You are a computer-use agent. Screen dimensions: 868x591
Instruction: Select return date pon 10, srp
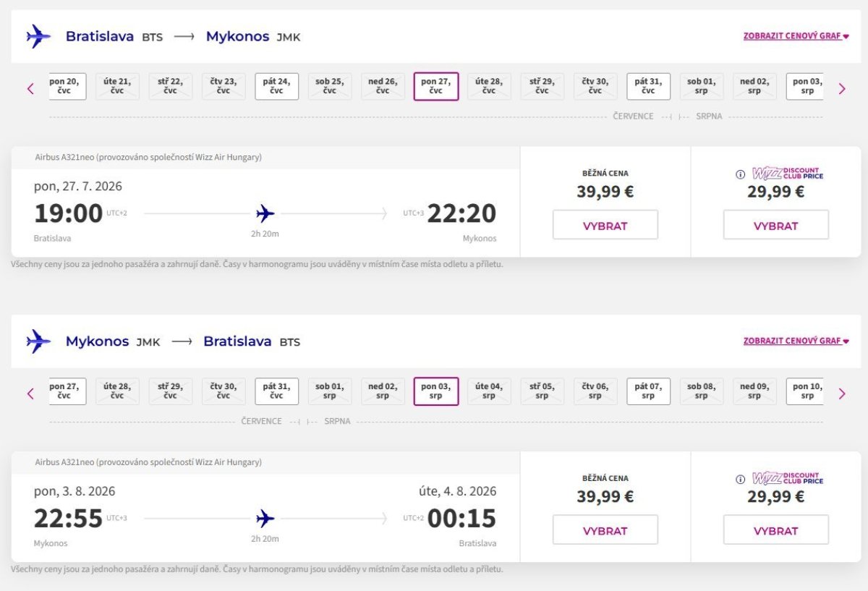coord(807,391)
